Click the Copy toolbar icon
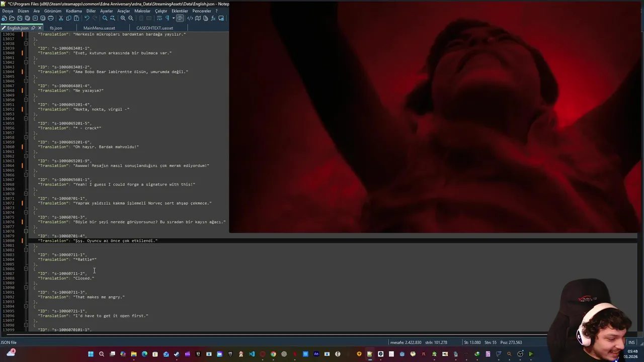 69,18
